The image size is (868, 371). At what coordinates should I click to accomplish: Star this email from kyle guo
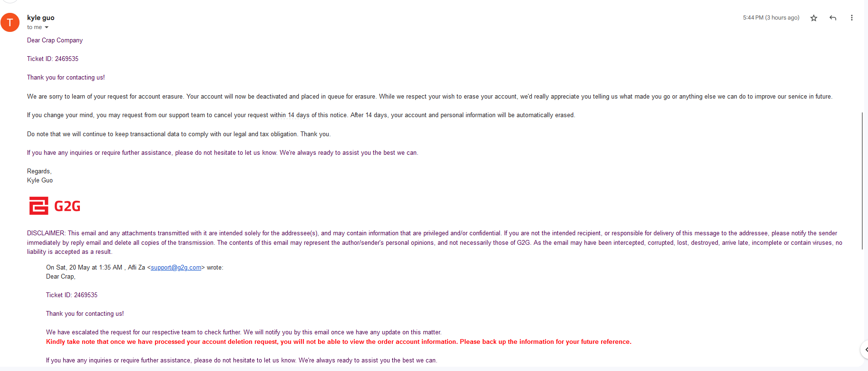click(x=814, y=18)
